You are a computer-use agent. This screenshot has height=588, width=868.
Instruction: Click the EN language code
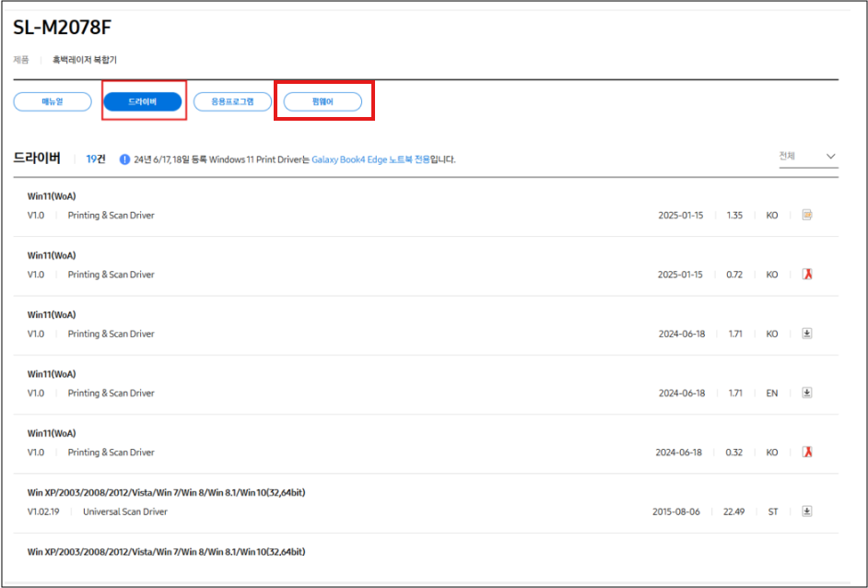click(772, 394)
